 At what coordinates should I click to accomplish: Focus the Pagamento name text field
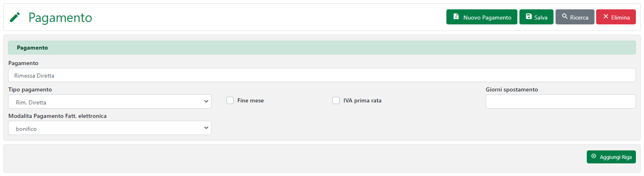(321, 75)
